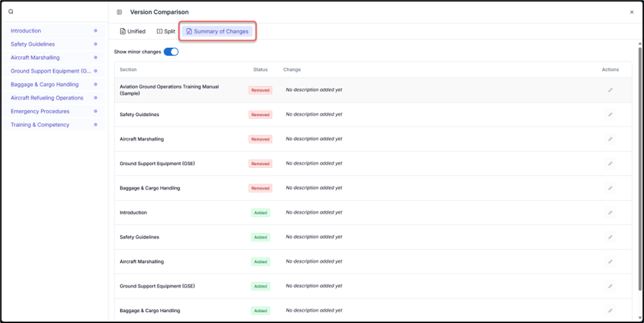Edit description for removed Aircraft Marshalling row

[610, 139]
